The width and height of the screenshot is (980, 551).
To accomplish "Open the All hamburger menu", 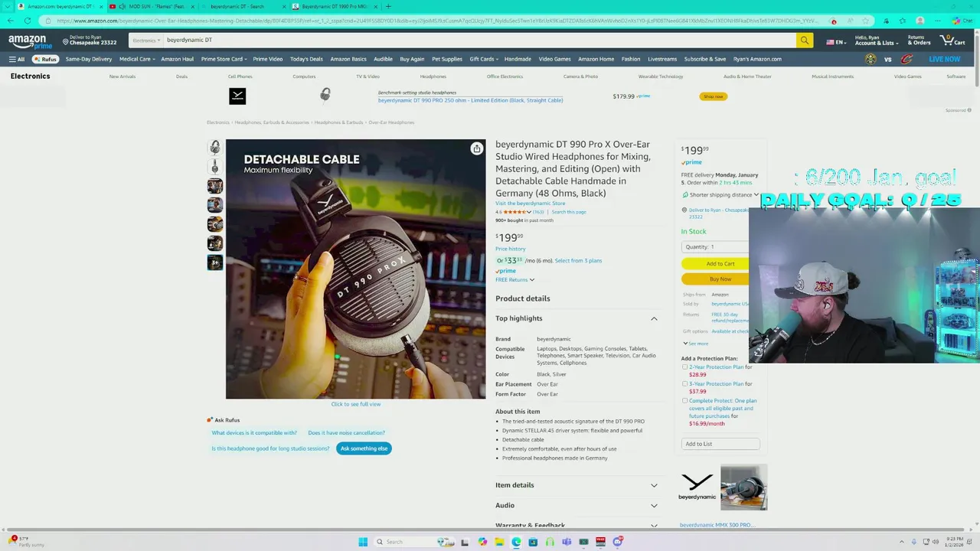I will (17, 59).
